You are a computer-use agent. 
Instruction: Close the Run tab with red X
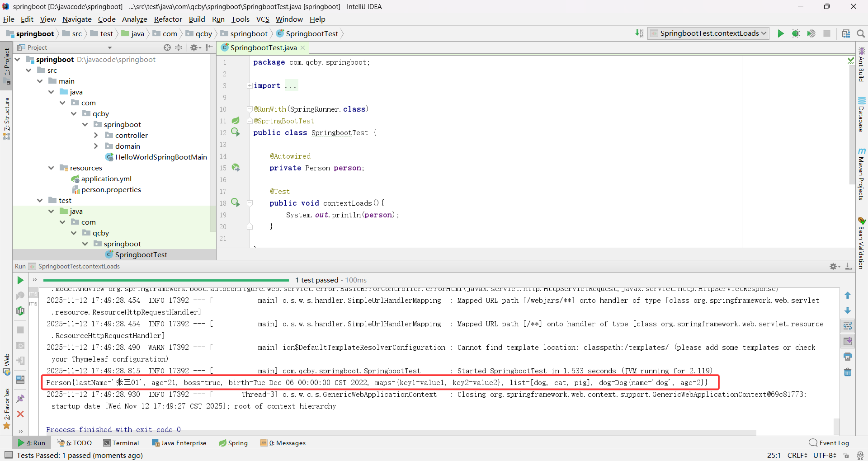point(20,414)
